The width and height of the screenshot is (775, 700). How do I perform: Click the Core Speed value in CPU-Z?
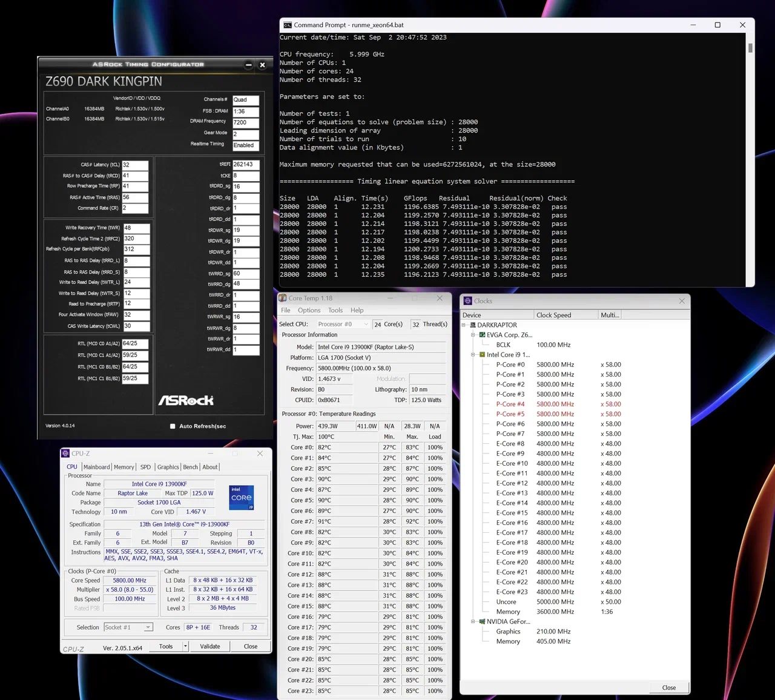pos(130,580)
